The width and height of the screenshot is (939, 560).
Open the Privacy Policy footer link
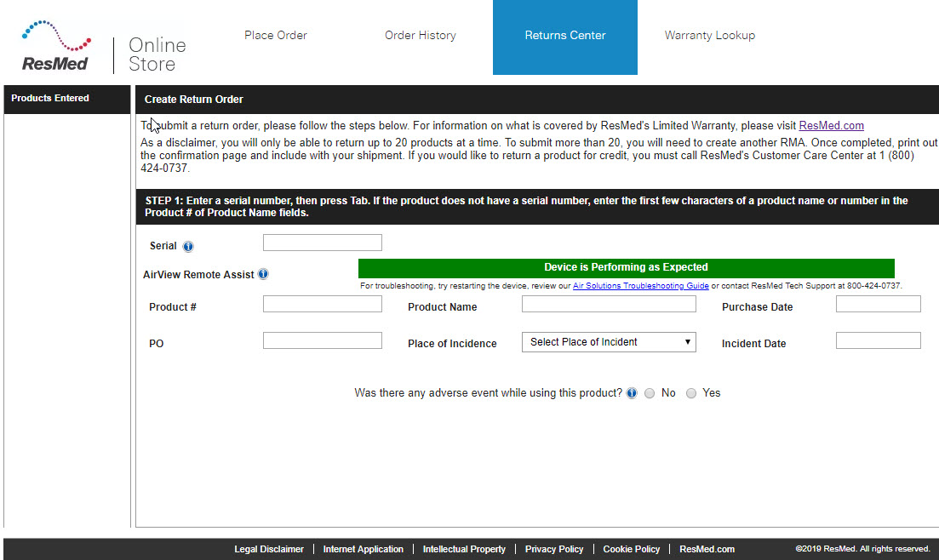click(554, 549)
